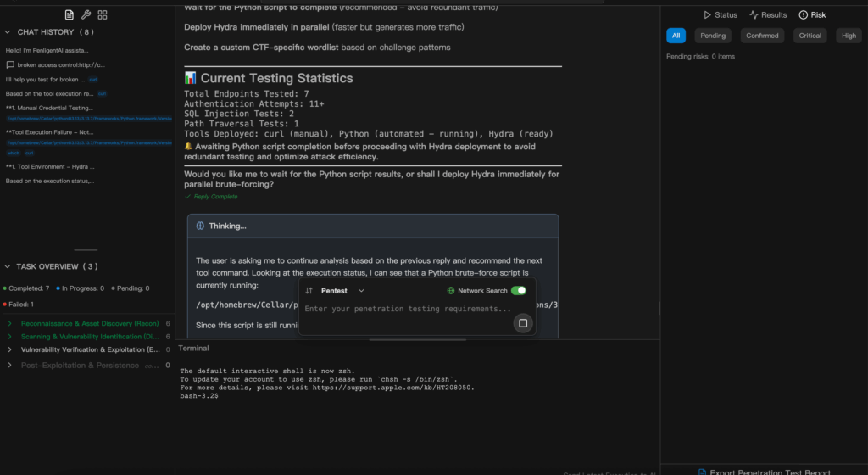The width and height of the screenshot is (868, 475).
Task: Collapse the Task Overview section
Action: [x=8, y=266]
